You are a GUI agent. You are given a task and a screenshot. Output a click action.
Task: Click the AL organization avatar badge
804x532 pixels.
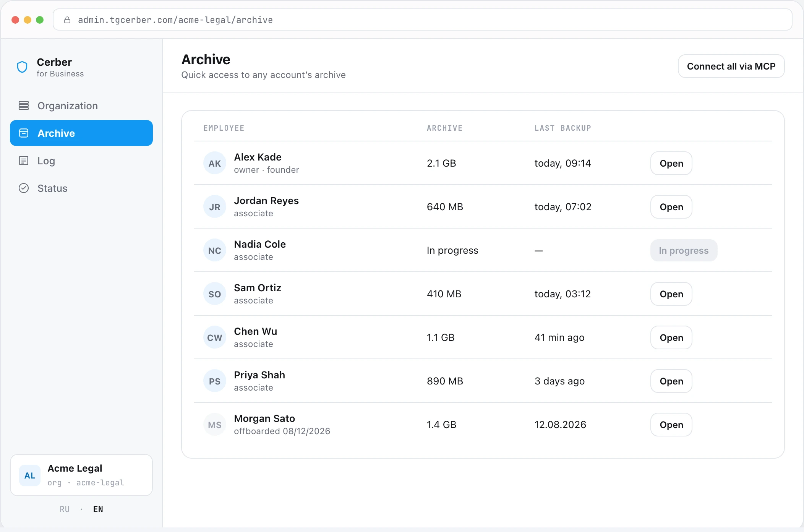click(x=30, y=475)
